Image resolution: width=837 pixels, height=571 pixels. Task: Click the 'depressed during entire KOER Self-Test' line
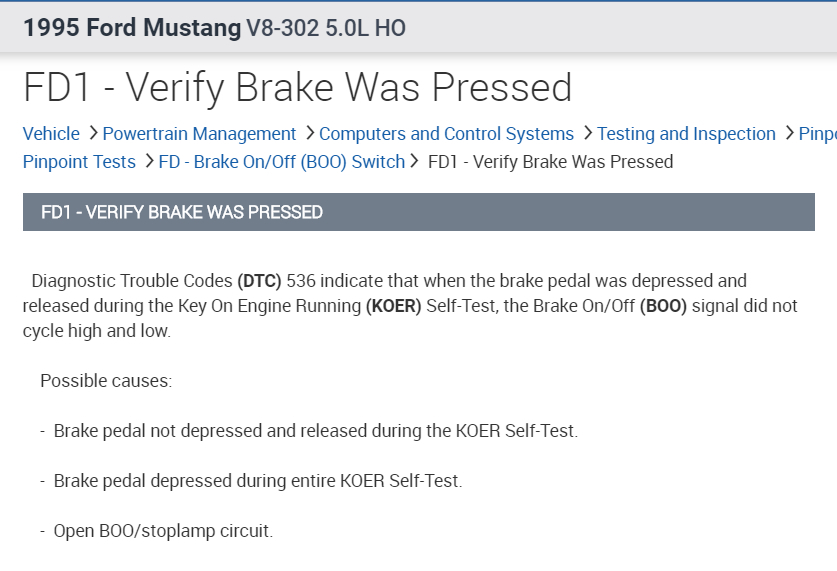[x=258, y=481]
